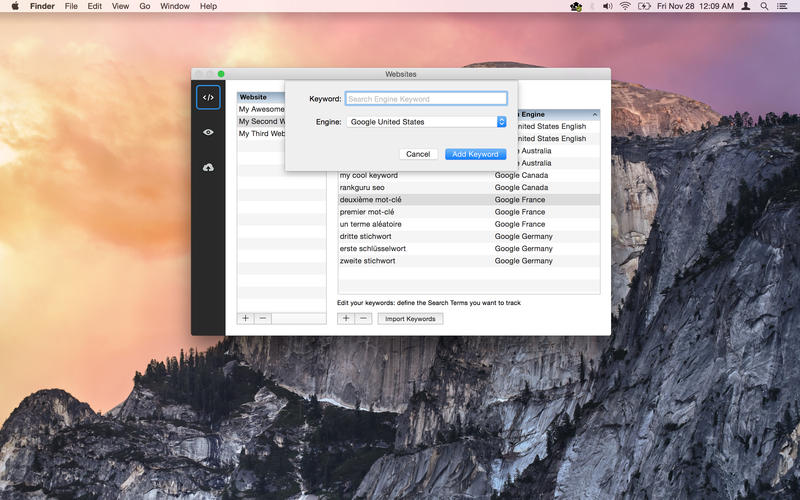Open volume control in menu bar
This screenshot has height=500, width=800.
pos(607,6)
